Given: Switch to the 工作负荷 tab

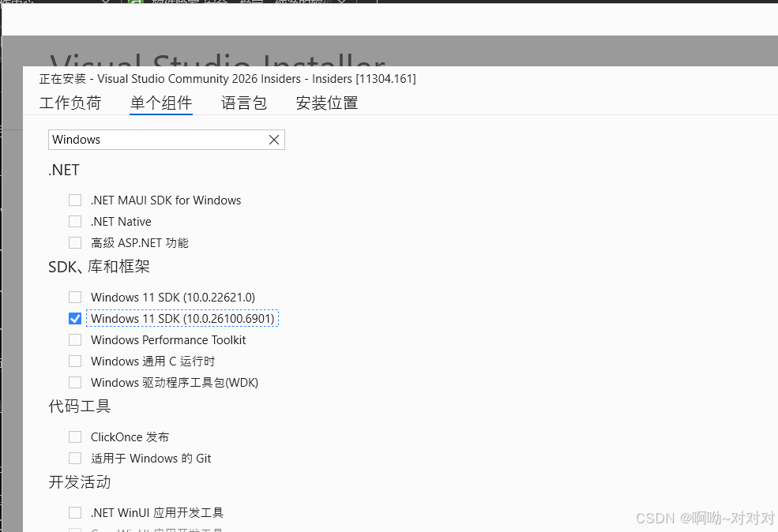Looking at the screenshot, I should [x=70, y=103].
